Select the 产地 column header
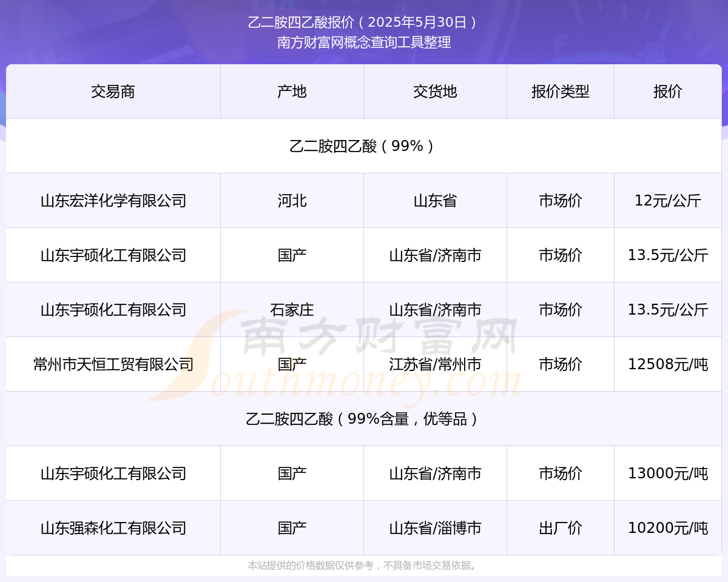 click(292, 92)
